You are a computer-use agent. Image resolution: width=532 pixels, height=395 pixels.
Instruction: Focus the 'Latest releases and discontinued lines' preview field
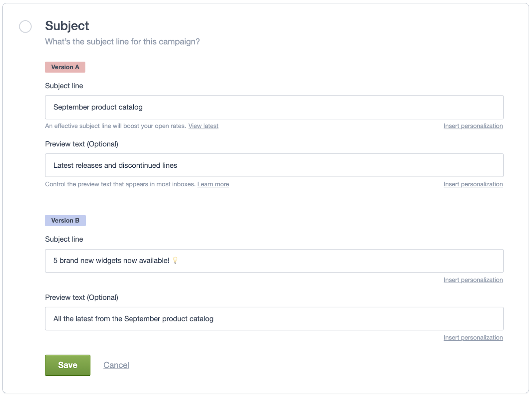click(x=274, y=165)
